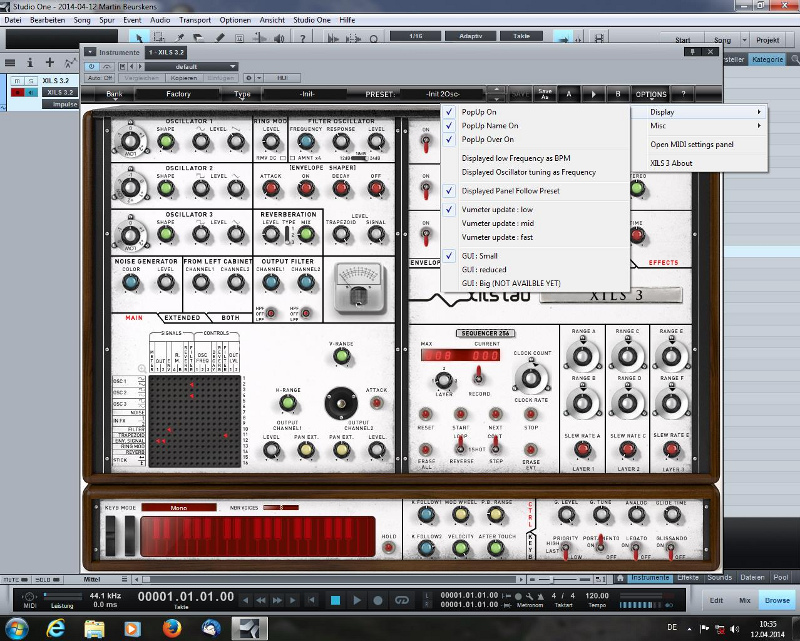Open Internet Explorer from the taskbar
This screenshot has height=641, width=800.
click(x=55, y=628)
